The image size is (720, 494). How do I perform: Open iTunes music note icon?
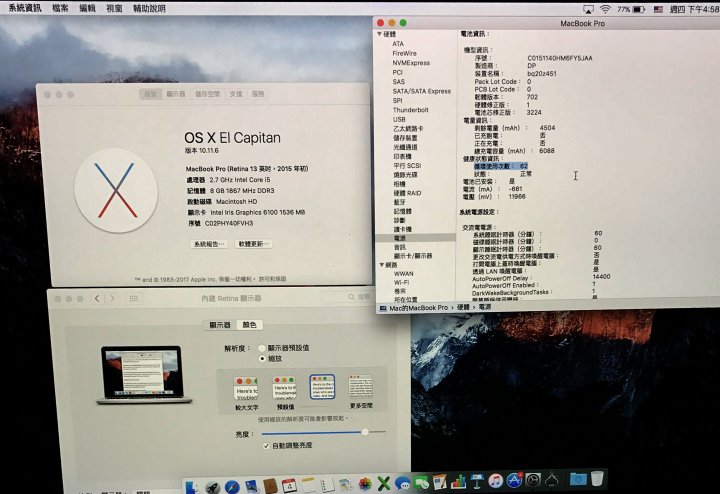[495, 481]
